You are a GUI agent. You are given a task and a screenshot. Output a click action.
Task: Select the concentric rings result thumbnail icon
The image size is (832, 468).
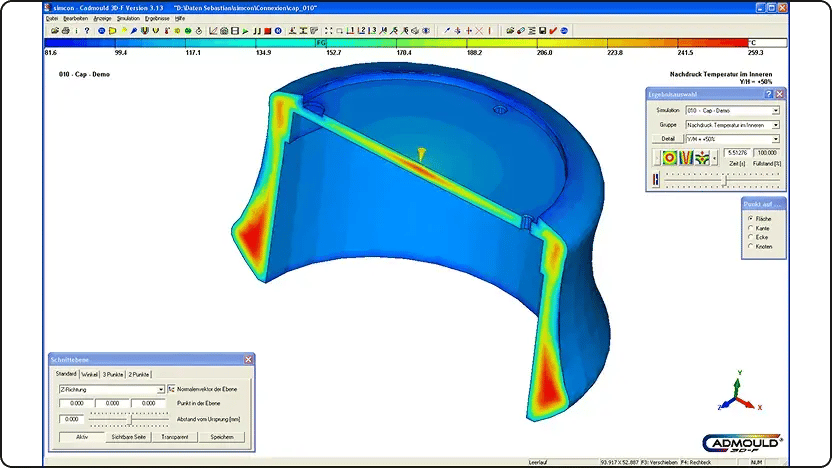tap(670, 158)
